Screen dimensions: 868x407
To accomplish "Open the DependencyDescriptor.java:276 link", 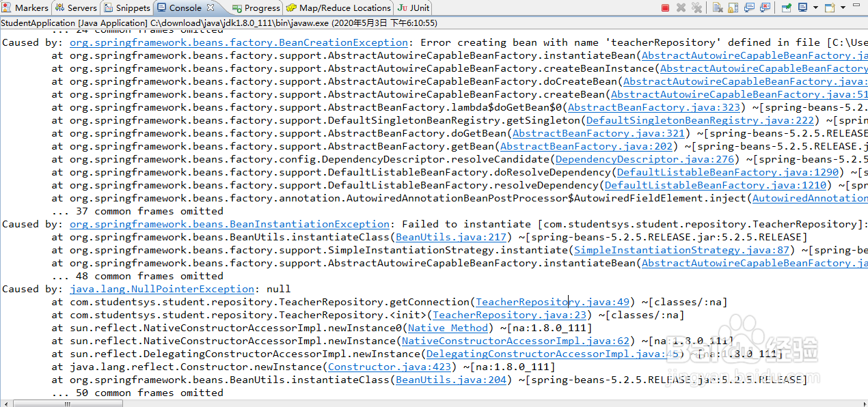I will point(645,159).
